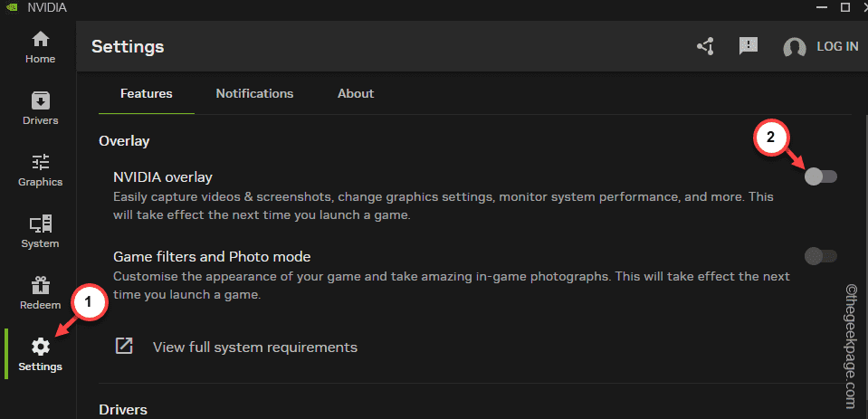This screenshot has height=419, width=868.
Task: Click the Drivers section heading below
Action: [123, 410]
